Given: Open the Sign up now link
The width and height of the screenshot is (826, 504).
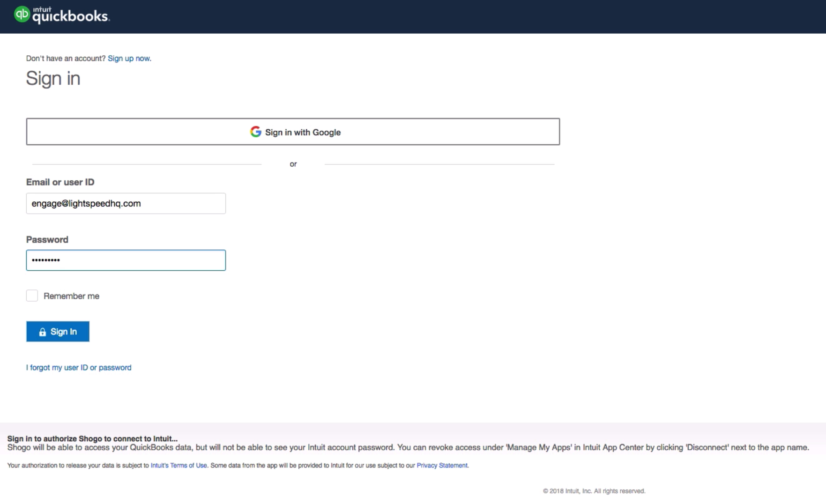Looking at the screenshot, I should coord(129,58).
